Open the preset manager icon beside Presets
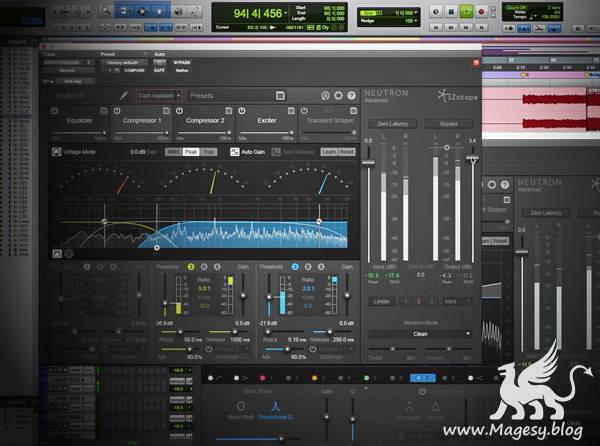 280,96
